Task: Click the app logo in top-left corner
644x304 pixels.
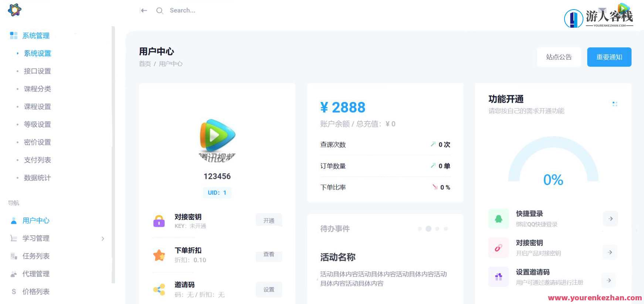Action: [x=14, y=10]
